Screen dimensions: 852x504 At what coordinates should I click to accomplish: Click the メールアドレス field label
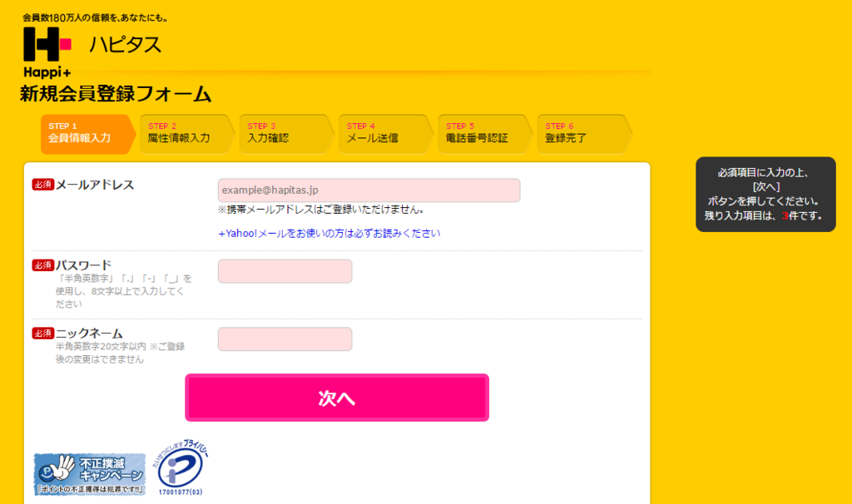(95, 185)
